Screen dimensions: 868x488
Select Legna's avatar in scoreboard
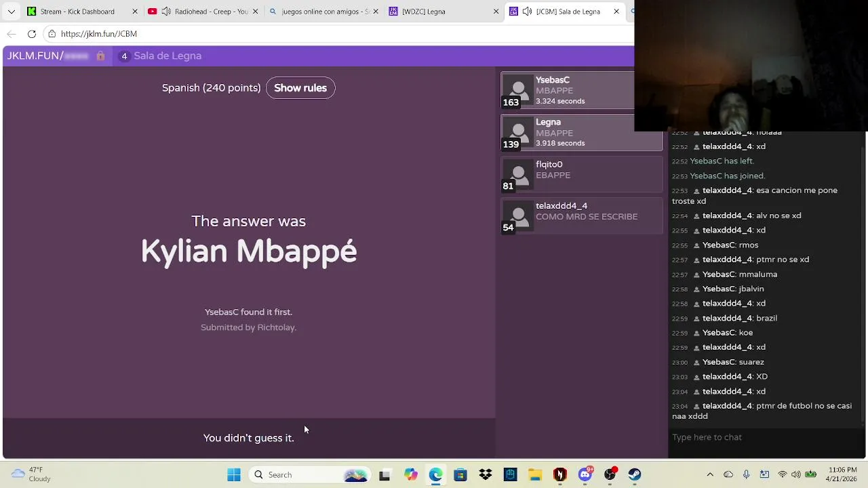518,132
